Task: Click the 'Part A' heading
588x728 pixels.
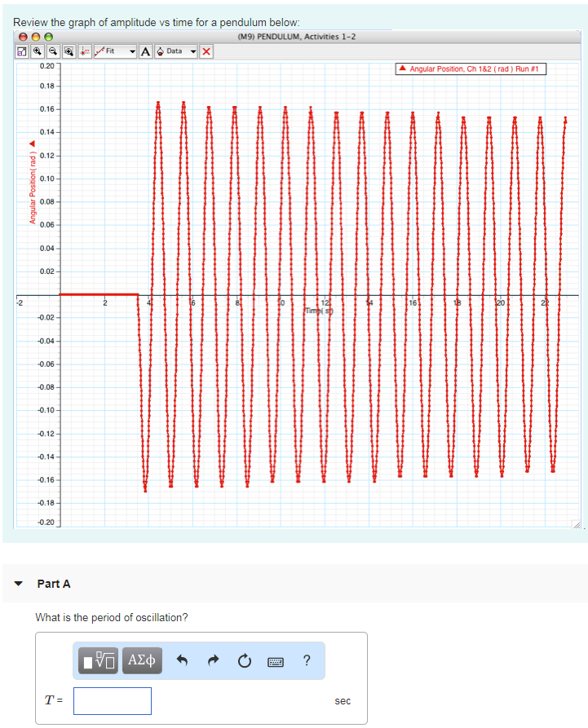Action: click(54, 584)
